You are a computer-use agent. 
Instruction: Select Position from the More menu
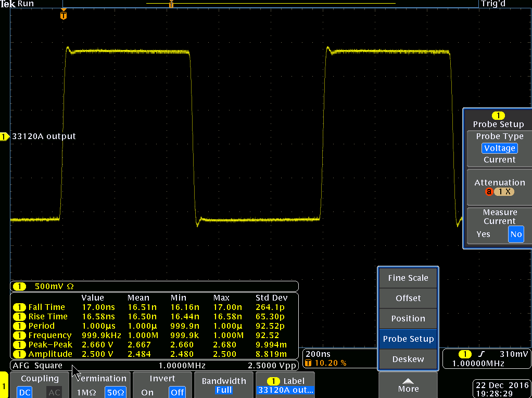[x=408, y=318]
